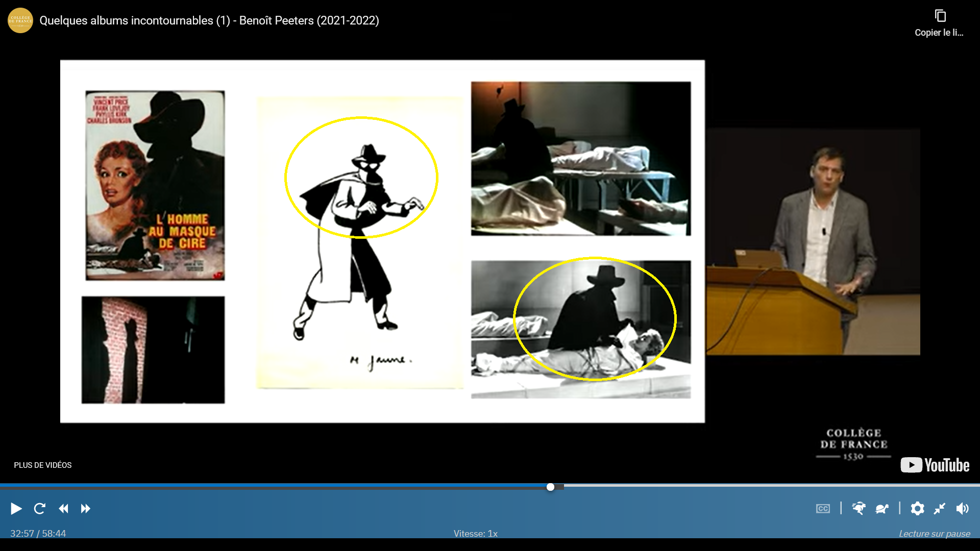Screen dimensions: 980x551
Task: Slow down playback with turtle icon
Action: point(882,509)
